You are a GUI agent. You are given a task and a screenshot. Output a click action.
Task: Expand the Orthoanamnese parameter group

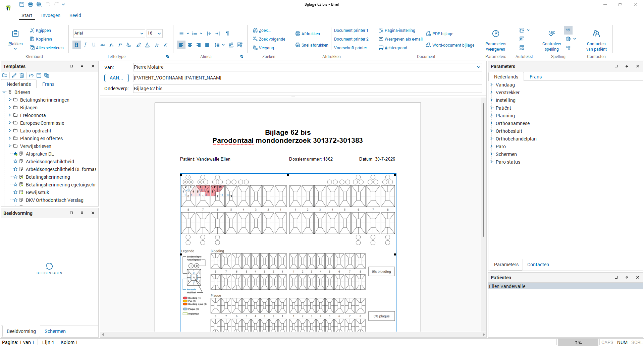(491, 123)
